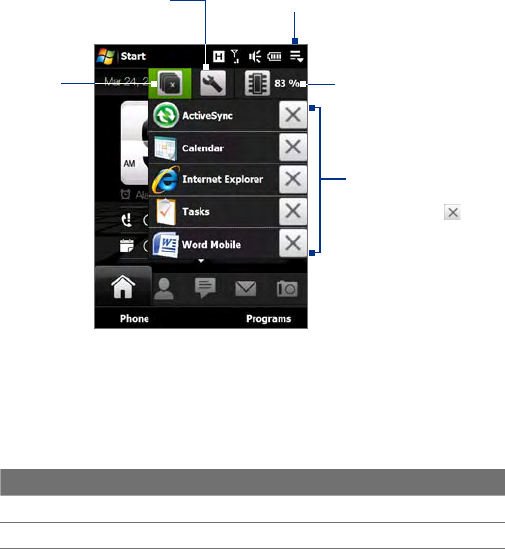Switch to Word Mobile program
This screenshot has height=549, width=505.
214,244
